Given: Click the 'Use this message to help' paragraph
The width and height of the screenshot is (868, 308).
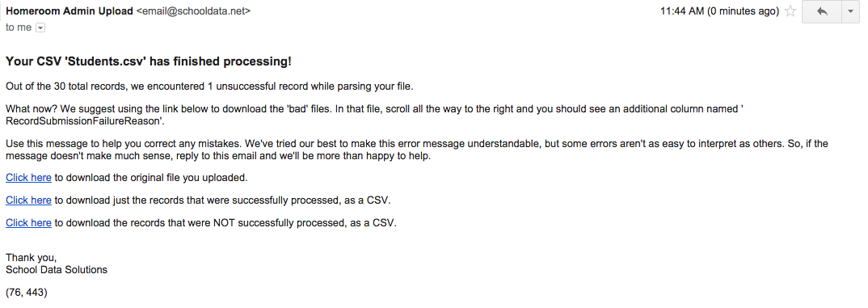Looking at the screenshot, I should pyautogui.click(x=417, y=150).
